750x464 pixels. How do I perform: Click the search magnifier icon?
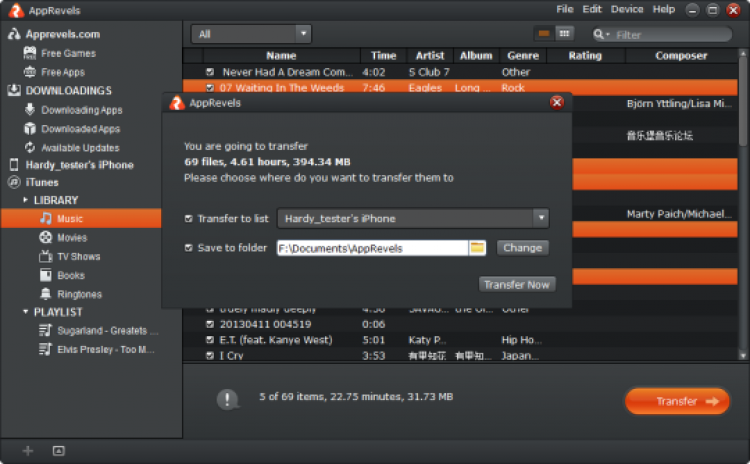(598, 34)
